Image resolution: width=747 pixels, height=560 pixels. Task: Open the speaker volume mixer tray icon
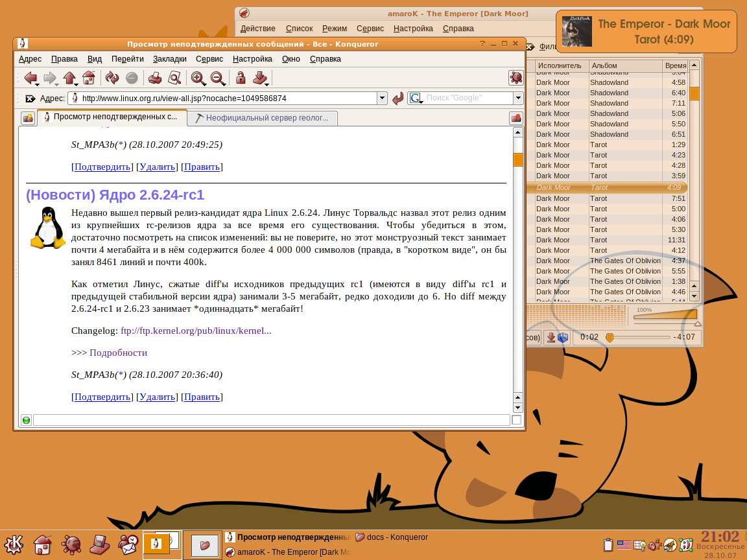[654, 544]
